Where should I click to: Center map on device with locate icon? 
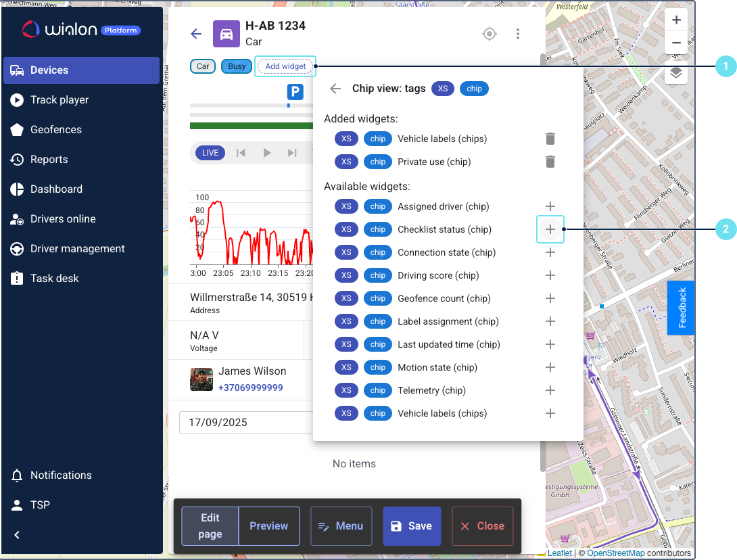[x=490, y=34]
